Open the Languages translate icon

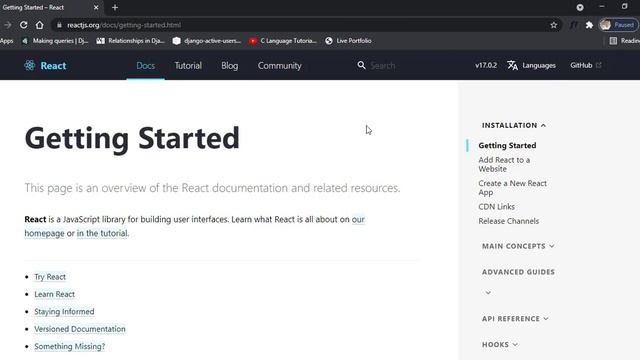pos(513,65)
